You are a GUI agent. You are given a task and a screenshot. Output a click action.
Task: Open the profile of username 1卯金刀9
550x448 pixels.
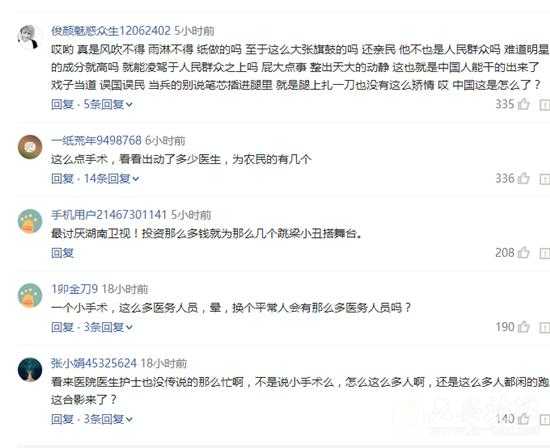click(x=74, y=289)
